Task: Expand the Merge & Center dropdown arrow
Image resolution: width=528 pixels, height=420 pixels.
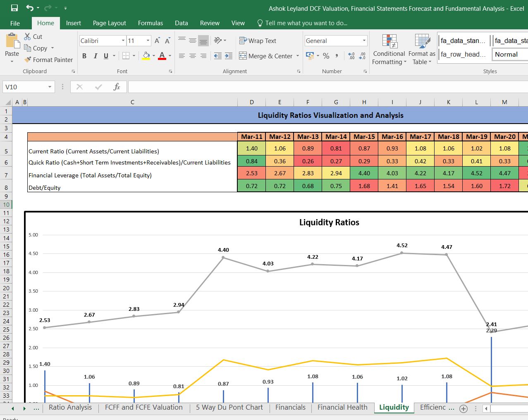Action: pos(298,56)
